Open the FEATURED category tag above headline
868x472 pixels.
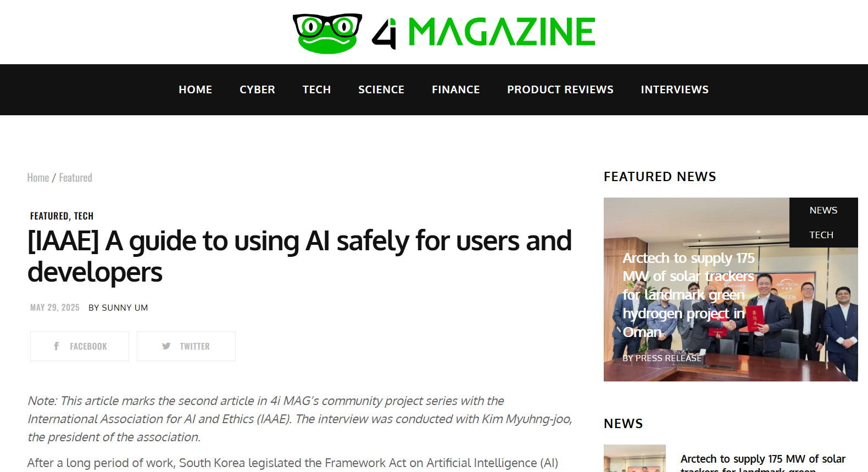[49, 216]
